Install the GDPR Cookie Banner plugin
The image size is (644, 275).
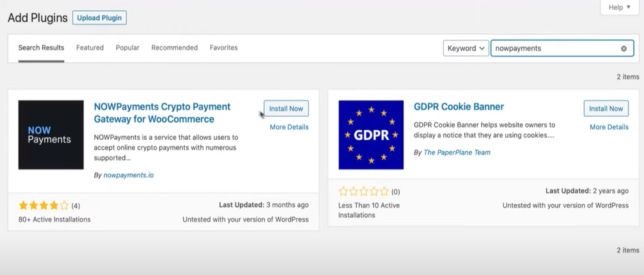pyautogui.click(x=606, y=109)
